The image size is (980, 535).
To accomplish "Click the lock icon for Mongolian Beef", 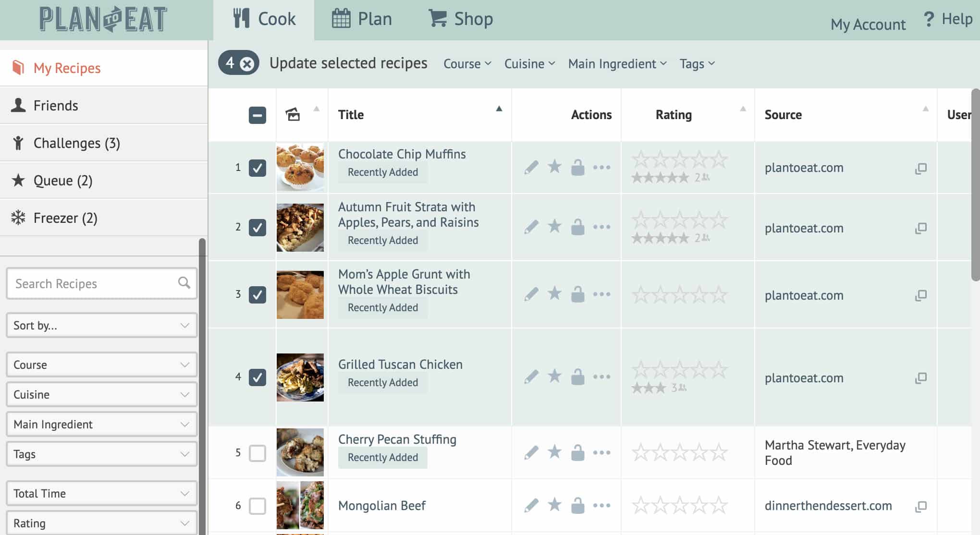I will coord(577,505).
